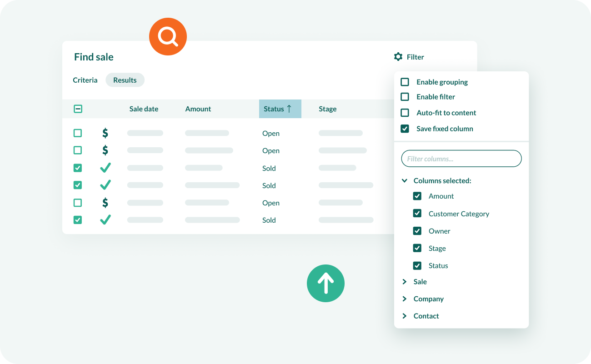Click the green up arrow circle icon
Viewport: 591px width, 364px height.
(326, 283)
